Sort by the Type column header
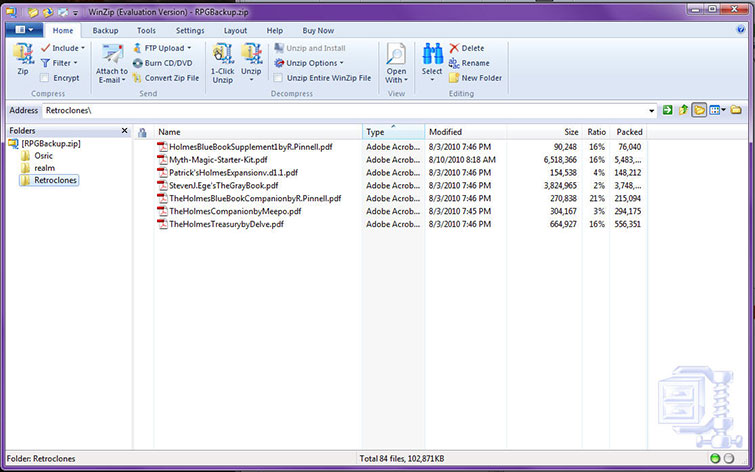755x472 pixels. point(393,132)
